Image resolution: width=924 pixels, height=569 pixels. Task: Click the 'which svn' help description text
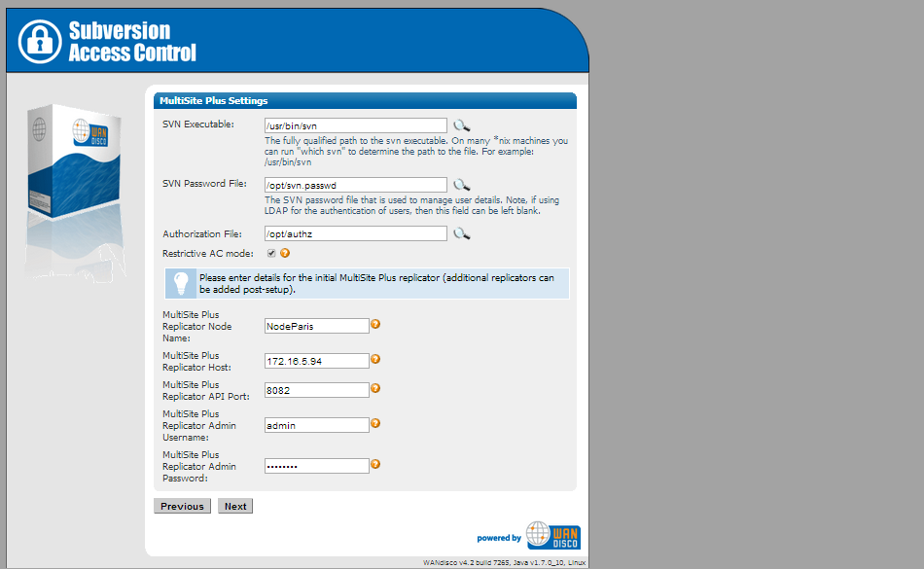pos(416,152)
